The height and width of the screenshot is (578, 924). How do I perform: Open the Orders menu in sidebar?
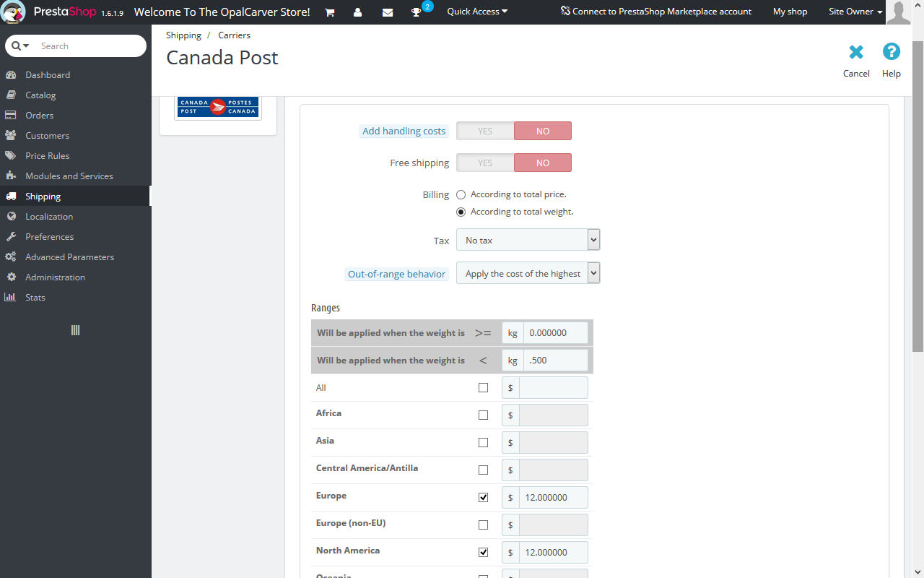[x=40, y=115]
